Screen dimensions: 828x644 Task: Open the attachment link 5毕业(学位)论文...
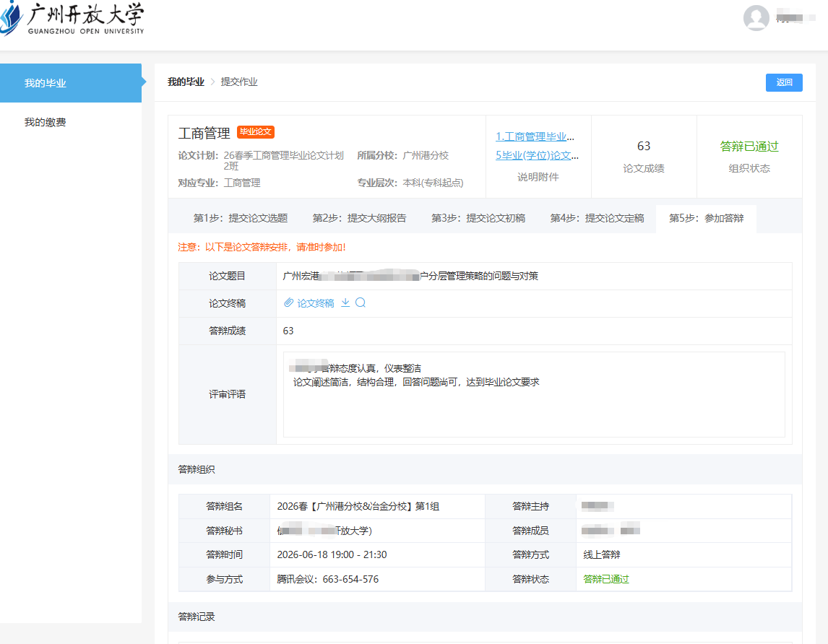coord(537,155)
